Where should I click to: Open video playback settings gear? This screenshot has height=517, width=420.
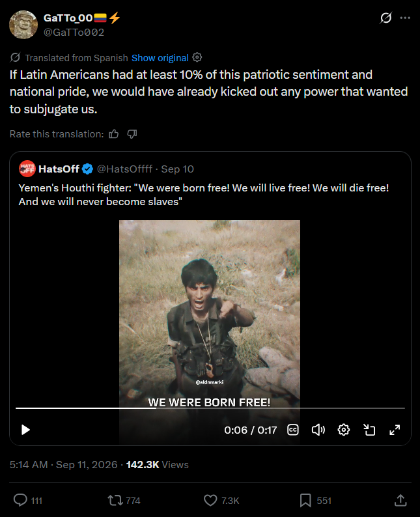(x=344, y=430)
